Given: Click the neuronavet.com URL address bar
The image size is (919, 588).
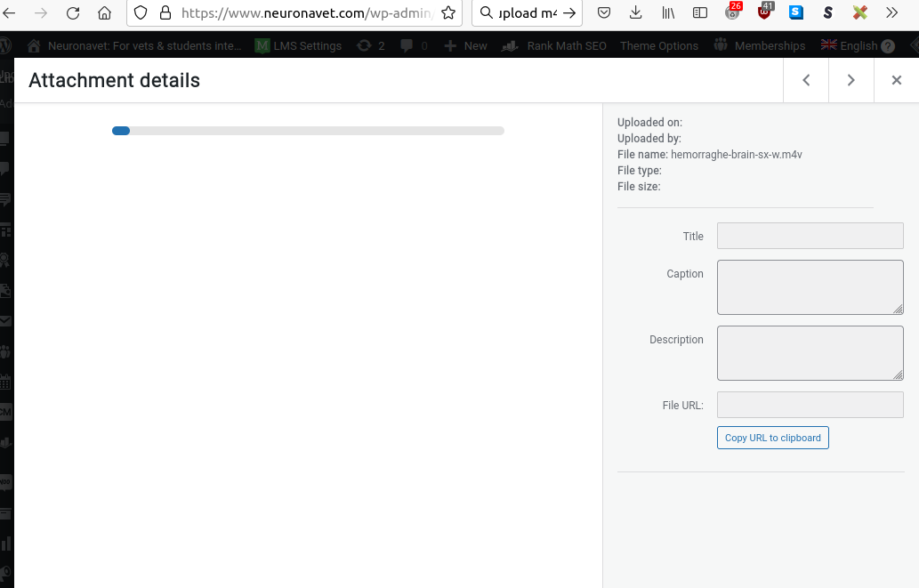Looking at the screenshot, I should pyautogui.click(x=307, y=12).
